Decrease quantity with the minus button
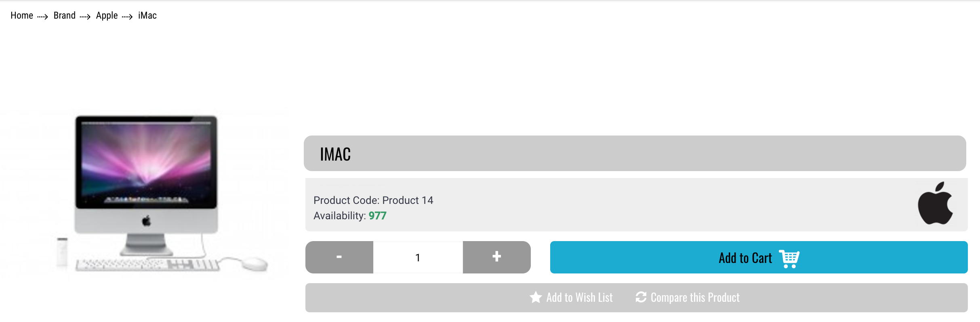The width and height of the screenshot is (980, 322). 339,257
